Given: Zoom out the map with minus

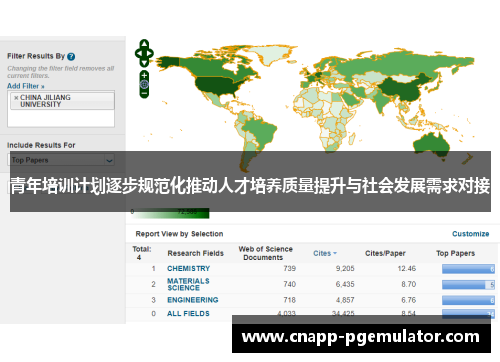Looking at the screenshot, I should (144, 93).
